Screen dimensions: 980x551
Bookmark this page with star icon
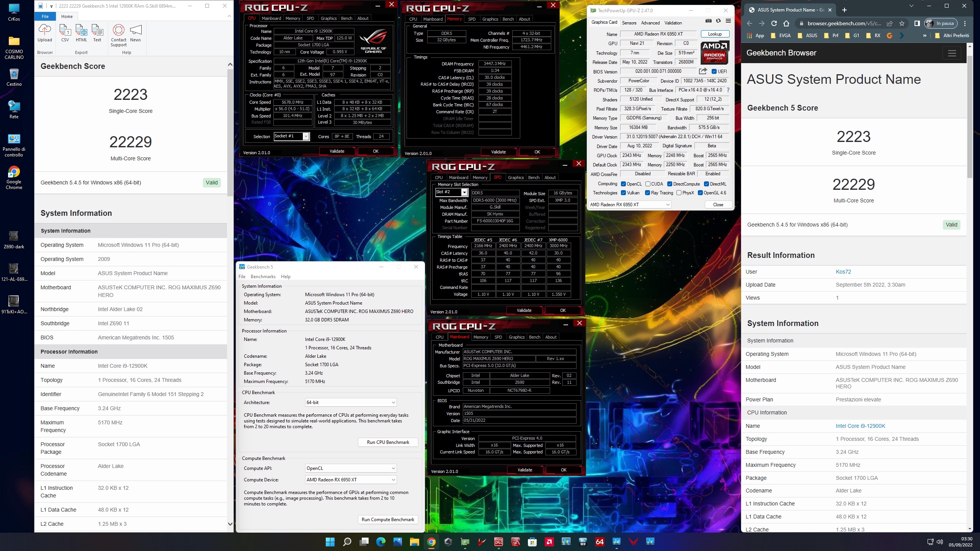(902, 23)
